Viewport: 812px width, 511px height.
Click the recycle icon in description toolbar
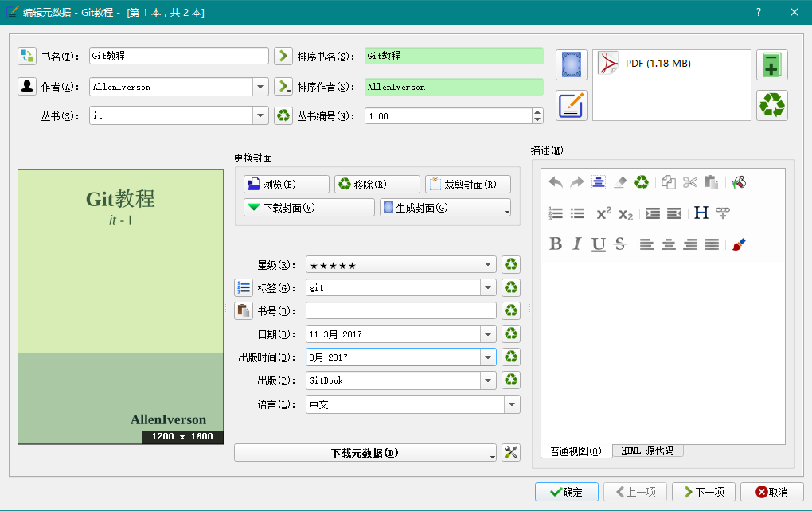[x=642, y=182]
